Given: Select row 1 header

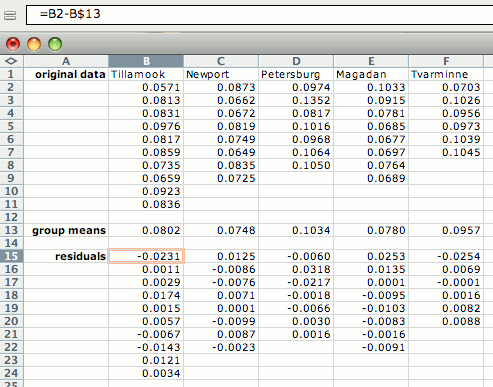Looking at the screenshot, I should point(11,74).
